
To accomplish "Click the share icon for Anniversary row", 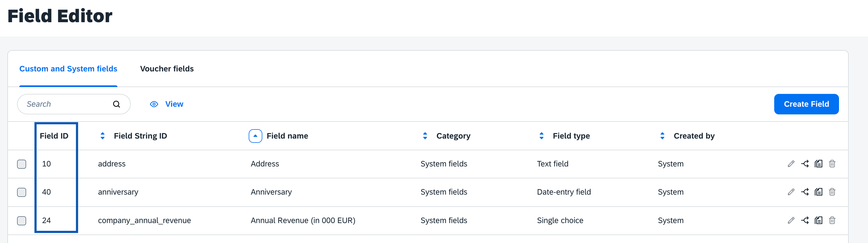I will 805,192.
